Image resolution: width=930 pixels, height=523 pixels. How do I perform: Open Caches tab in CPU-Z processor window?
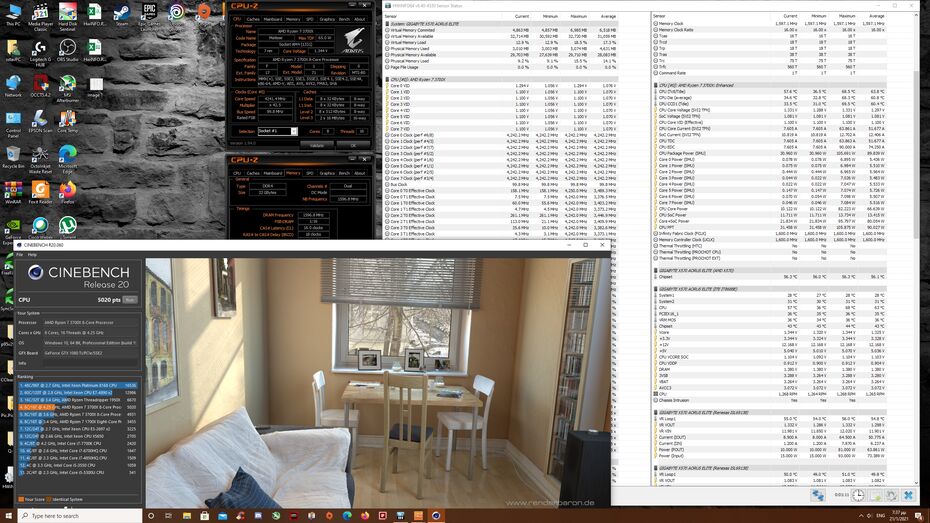pyautogui.click(x=253, y=19)
